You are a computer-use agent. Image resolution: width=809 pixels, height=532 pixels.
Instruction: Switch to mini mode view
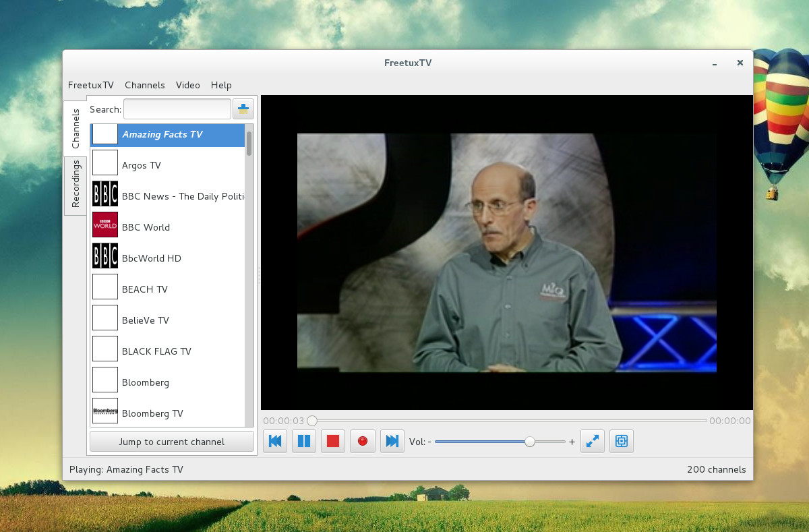point(622,441)
